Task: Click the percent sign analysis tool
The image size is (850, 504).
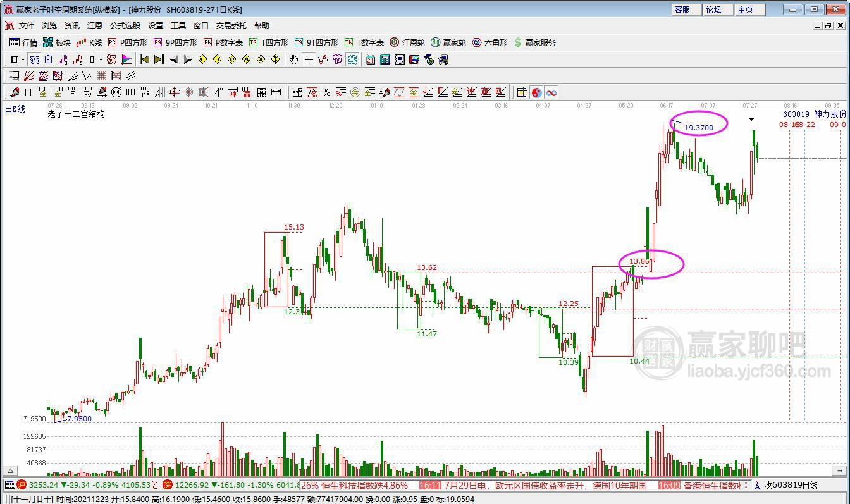Action: coord(326,92)
